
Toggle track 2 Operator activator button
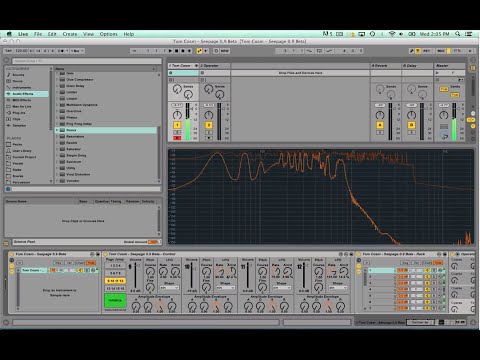(209, 125)
